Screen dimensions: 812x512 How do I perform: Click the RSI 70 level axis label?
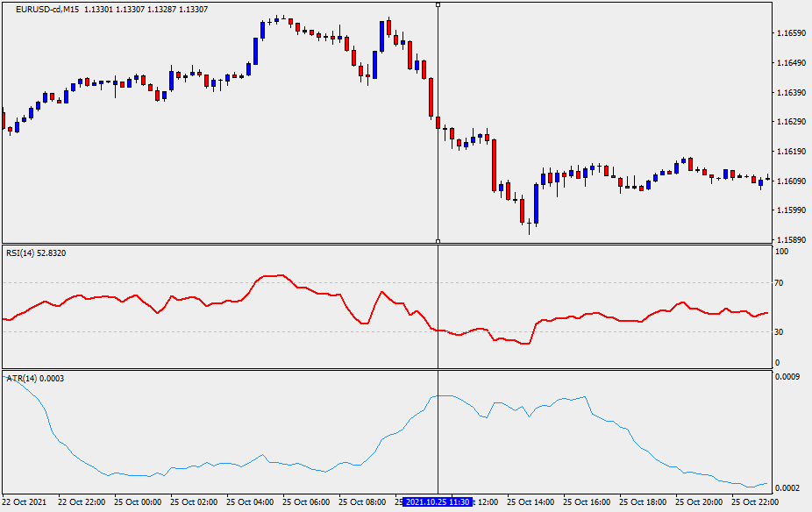[x=780, y=283]
